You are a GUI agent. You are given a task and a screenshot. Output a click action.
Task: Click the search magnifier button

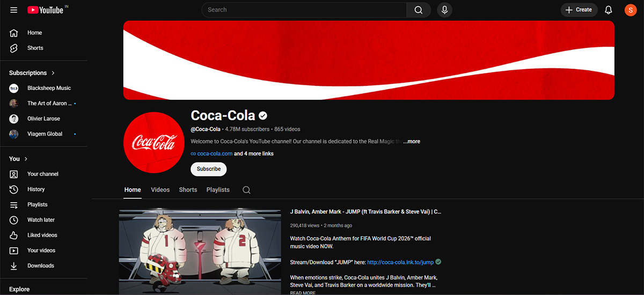419,10
